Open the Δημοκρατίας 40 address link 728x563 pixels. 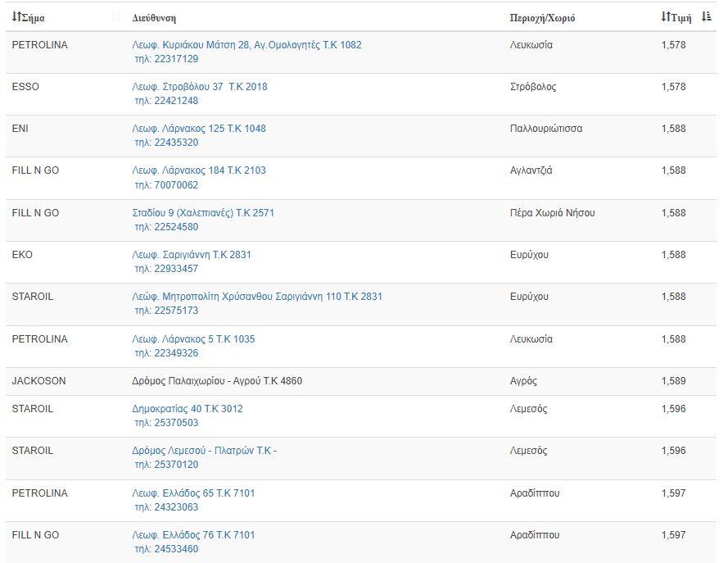click(188, 409)
